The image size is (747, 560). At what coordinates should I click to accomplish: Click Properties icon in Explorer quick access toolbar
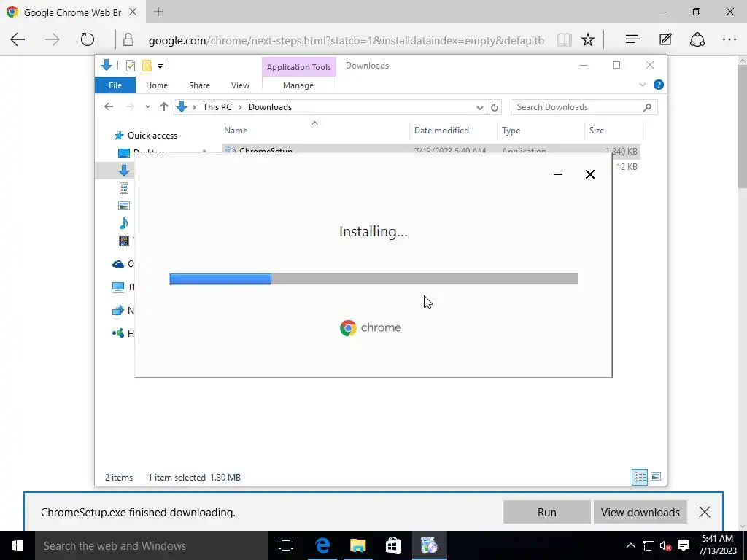coord(130,66)
